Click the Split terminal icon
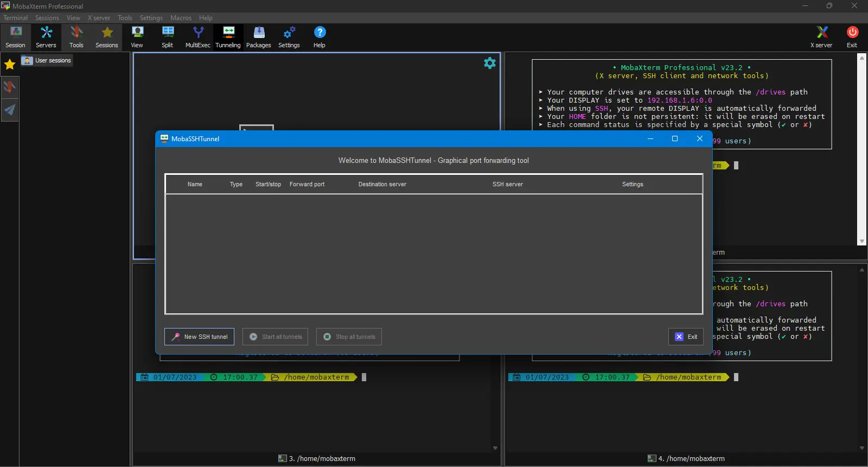Viewport: 868px width, 467px height. pyautogui.click(x=168, y=37)
